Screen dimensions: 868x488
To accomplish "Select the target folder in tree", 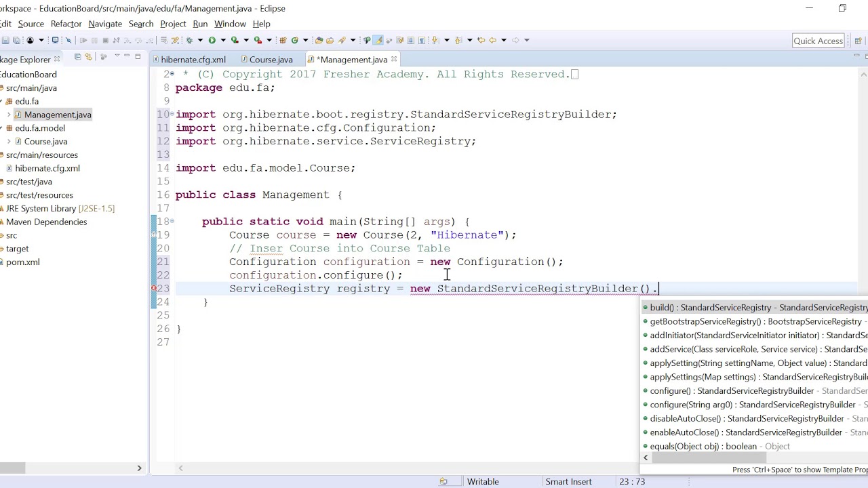I will [x=17, y=249].
